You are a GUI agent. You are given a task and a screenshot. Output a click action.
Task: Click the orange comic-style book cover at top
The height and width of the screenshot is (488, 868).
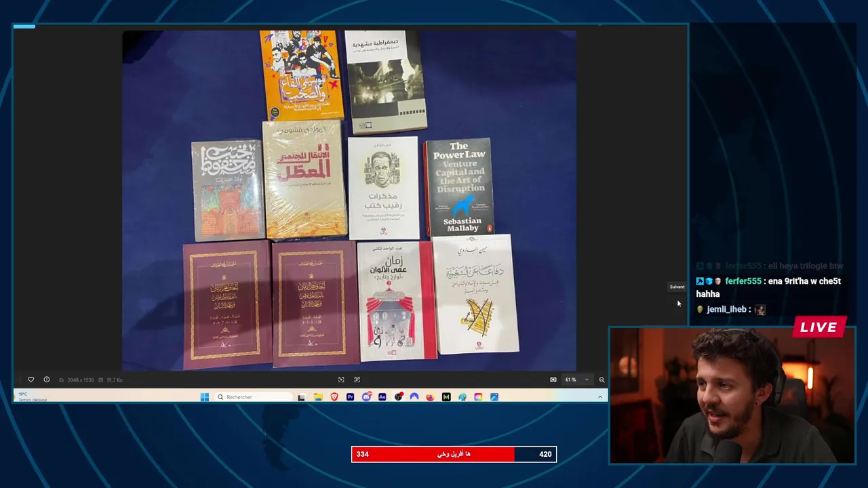click(x=301, y=75)
